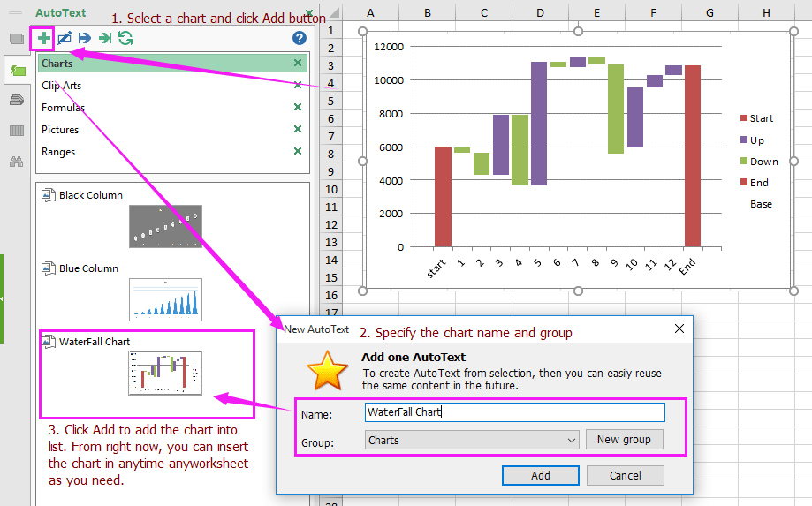The width and height of the screenshot is (812, 506).
Task: Open AutoText help question mark icon
Action: 300,38
